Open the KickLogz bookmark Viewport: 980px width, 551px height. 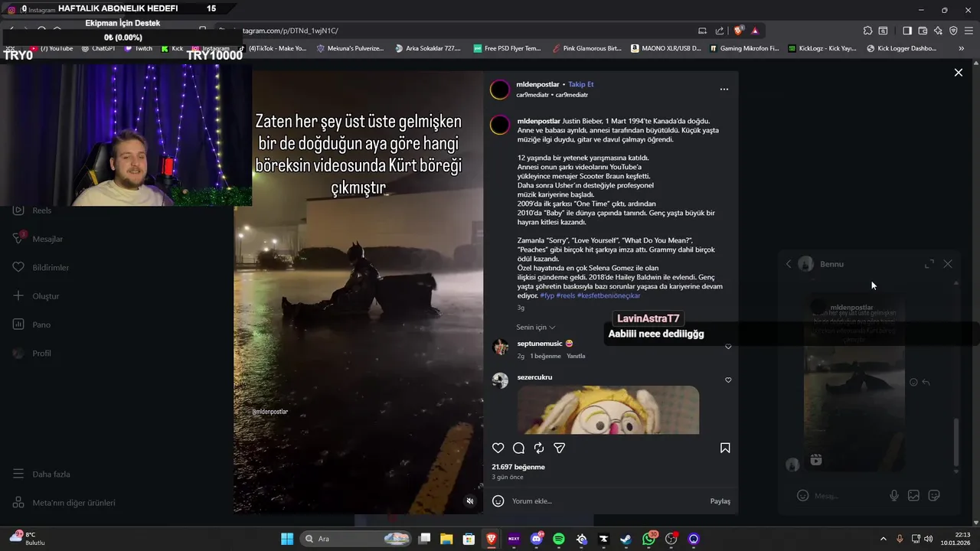822,48
